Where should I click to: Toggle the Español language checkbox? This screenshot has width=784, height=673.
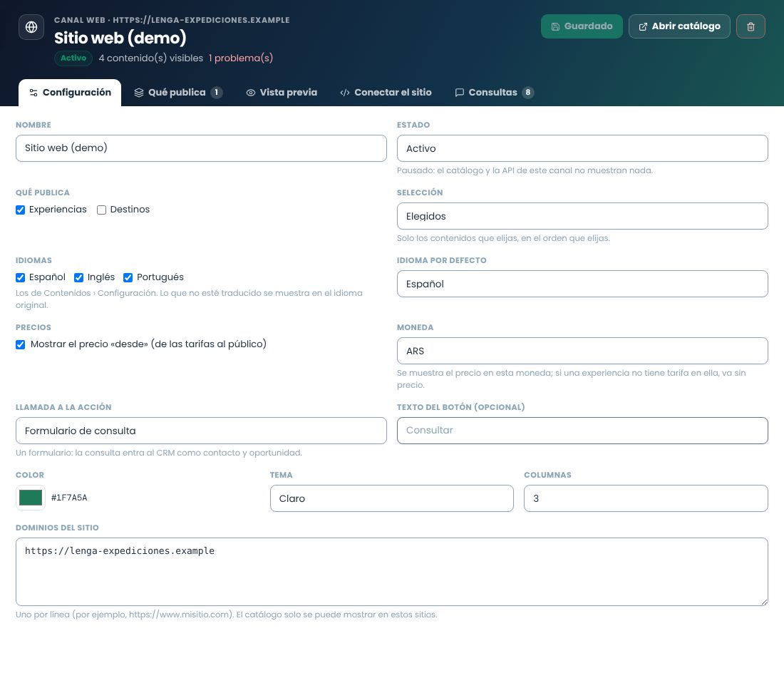[x=21, y=277]
